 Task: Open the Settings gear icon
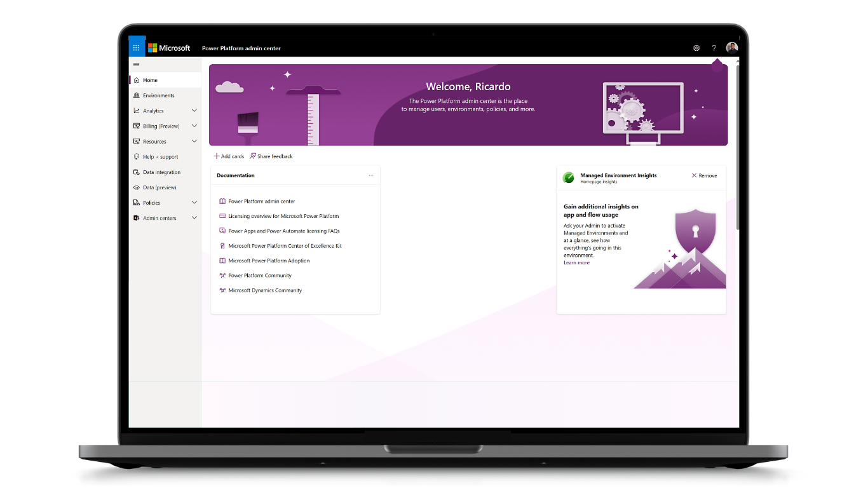coord(696,48)
